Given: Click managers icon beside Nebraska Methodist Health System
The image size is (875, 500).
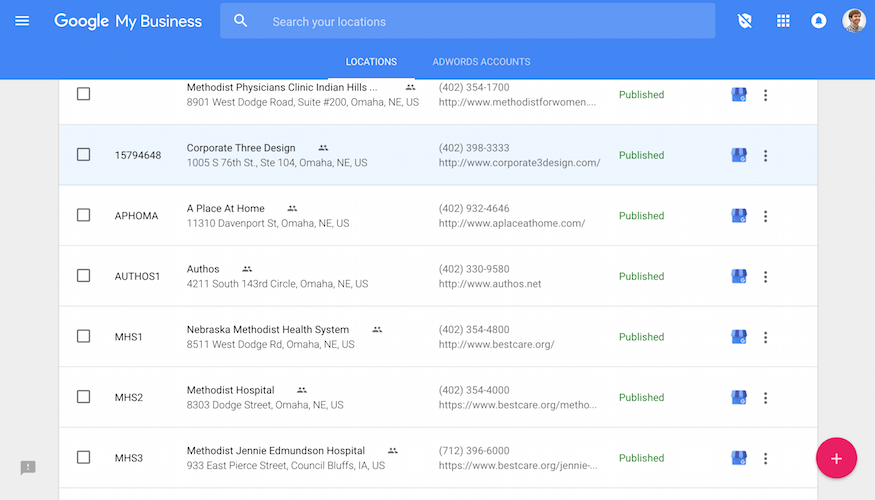Looking at the screenshot, I should pos(377,330).
